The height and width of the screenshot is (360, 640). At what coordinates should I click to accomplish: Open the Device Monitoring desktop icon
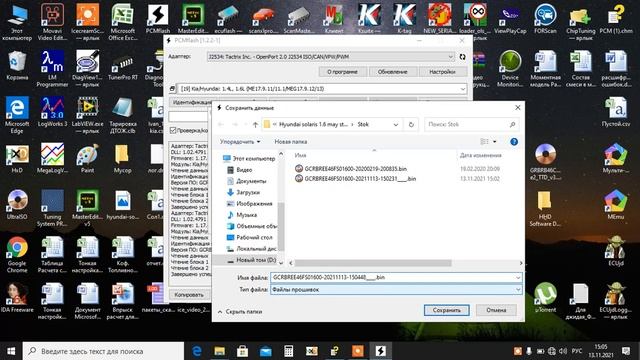(510, 69)
